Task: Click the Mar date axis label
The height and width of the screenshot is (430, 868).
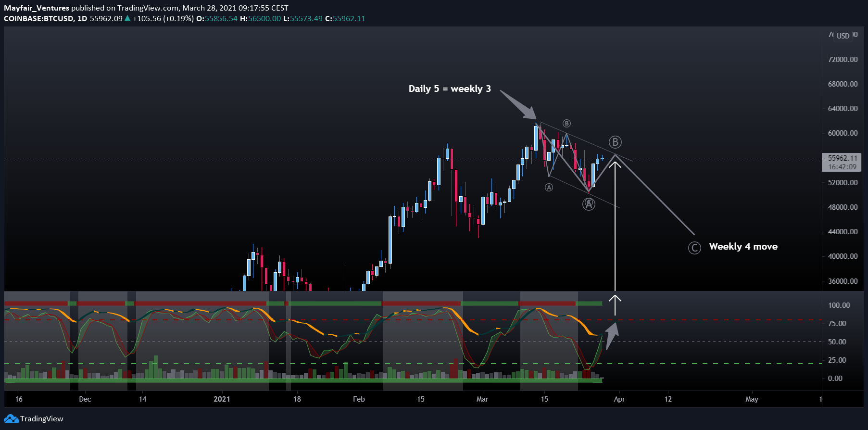Action: (x=482, y=399)
